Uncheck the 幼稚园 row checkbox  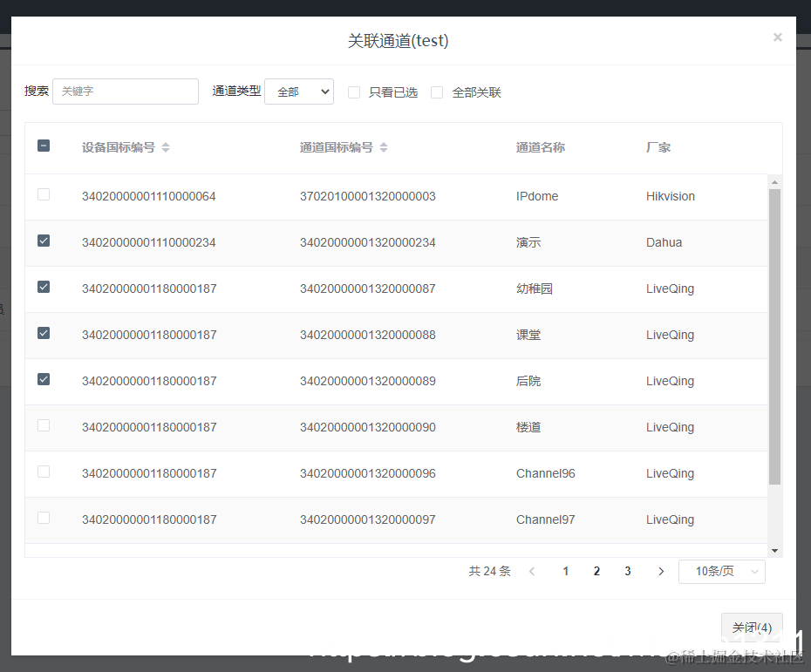[x=44, y=287]
